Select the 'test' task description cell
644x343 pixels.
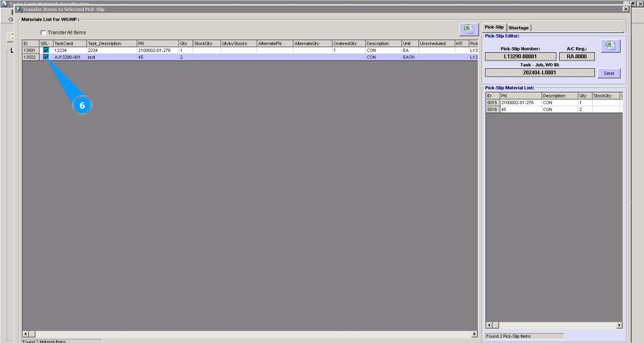pos(112,57)
